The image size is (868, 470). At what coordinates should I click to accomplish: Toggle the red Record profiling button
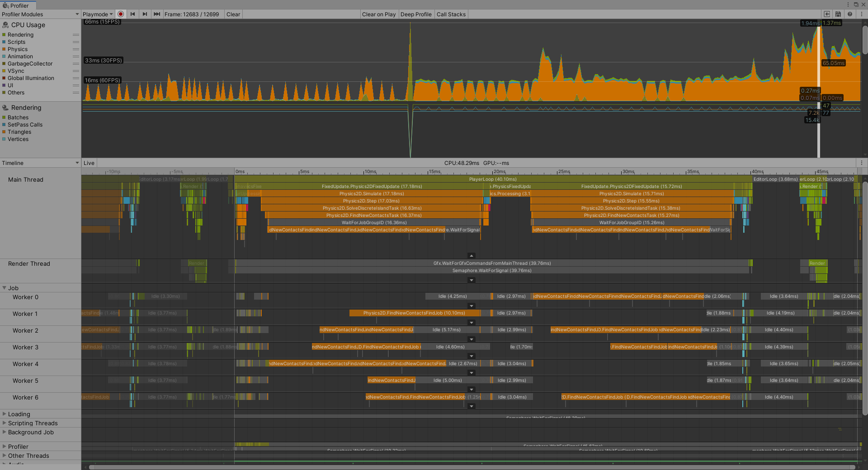point(121,14)
